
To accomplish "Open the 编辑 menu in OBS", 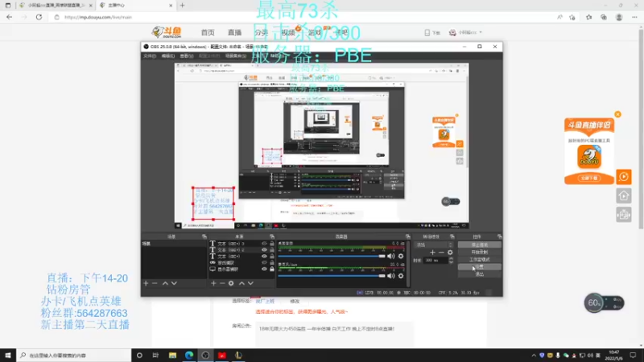I will pyautogui.click(x=167, y=56).
